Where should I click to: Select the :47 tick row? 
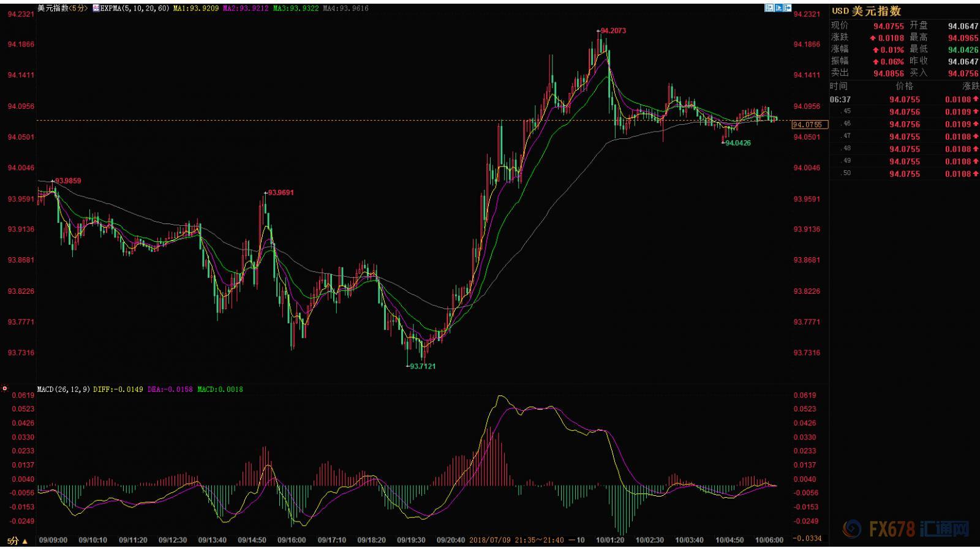click(905, 137)
